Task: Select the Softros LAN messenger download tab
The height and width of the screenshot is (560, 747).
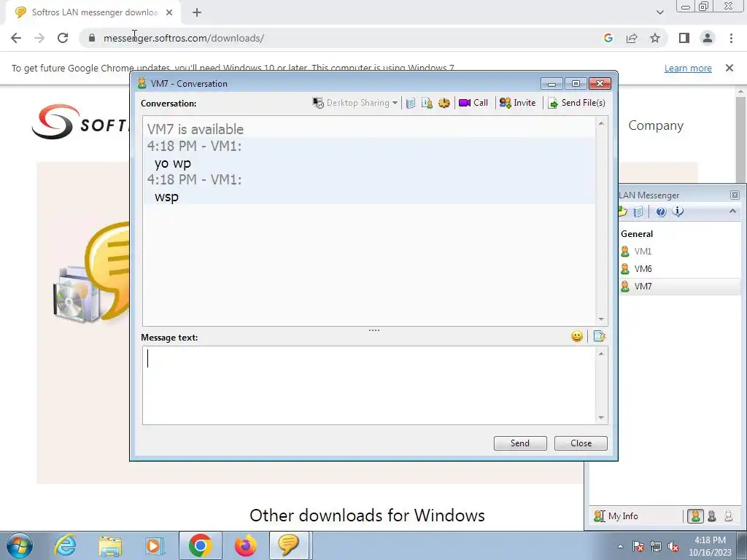Action: [94, 12]
